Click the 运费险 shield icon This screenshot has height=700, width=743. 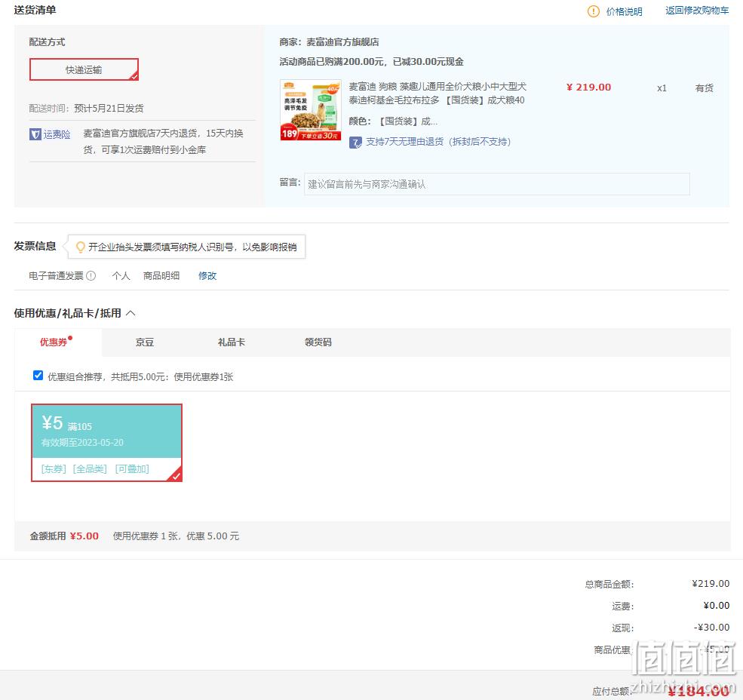pyautogui.click(x=35, y=134)
